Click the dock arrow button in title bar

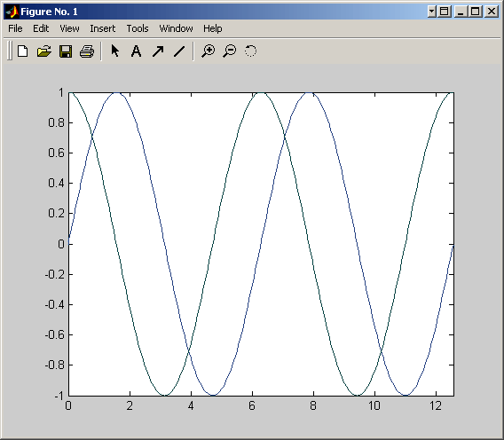pos(431,12)
